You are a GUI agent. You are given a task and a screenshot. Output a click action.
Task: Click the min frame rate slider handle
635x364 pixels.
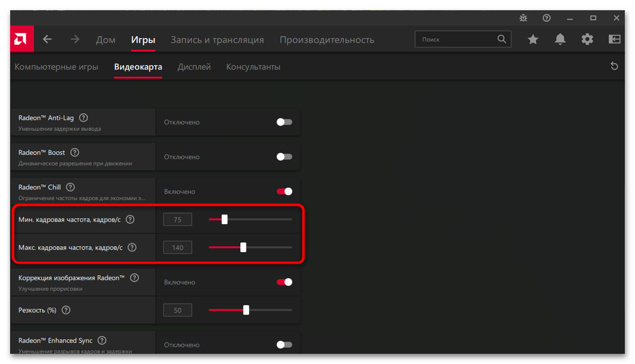[x=224, y=219]
